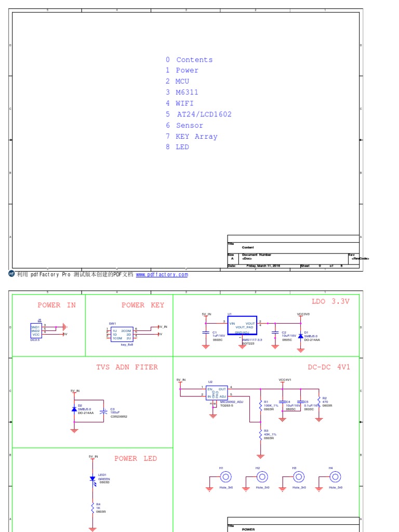
Task: Select the H3 mounting hole symbol
Action: pyautogui.click(x=299, y=477)
